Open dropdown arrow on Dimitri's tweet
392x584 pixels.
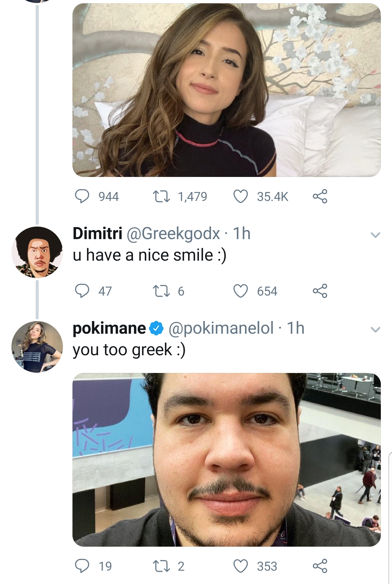(x=375, y=235)
